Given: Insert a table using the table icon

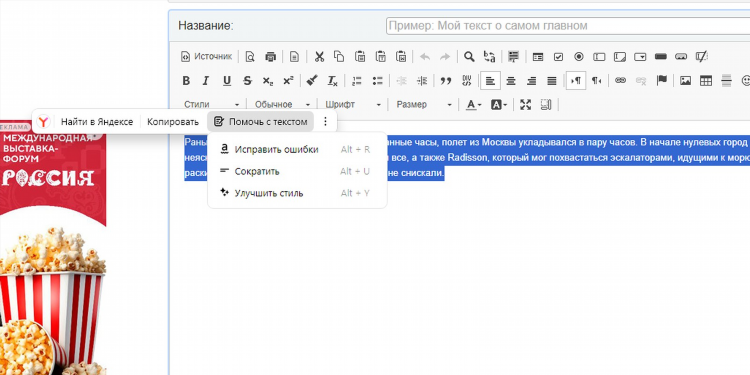Looking at the screenshot, I should [x=706, y=81].
